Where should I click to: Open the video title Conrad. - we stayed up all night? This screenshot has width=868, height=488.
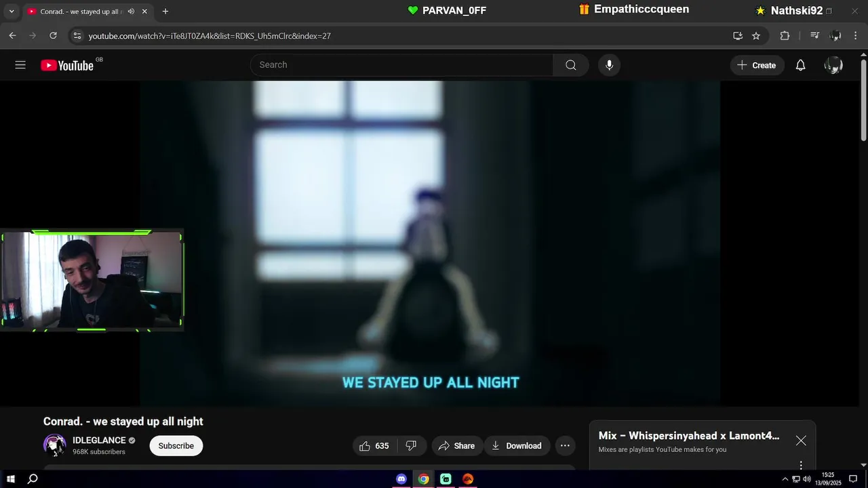tap(123, 422)
